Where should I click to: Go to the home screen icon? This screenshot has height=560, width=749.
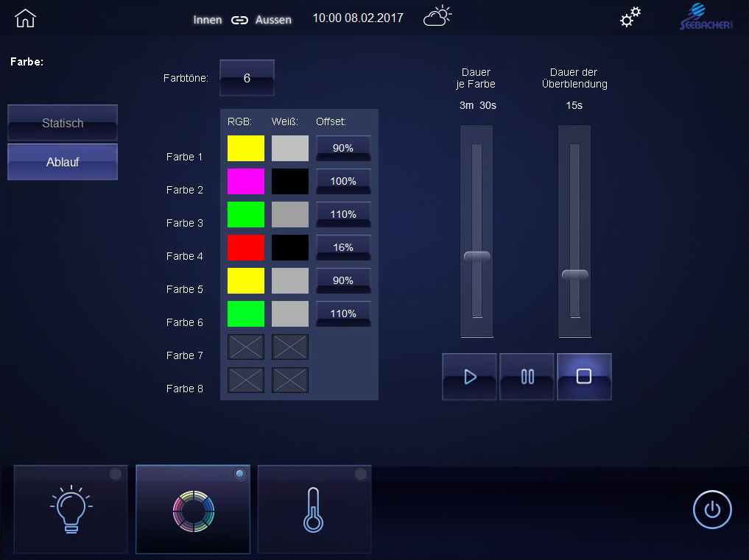(25, 19)
